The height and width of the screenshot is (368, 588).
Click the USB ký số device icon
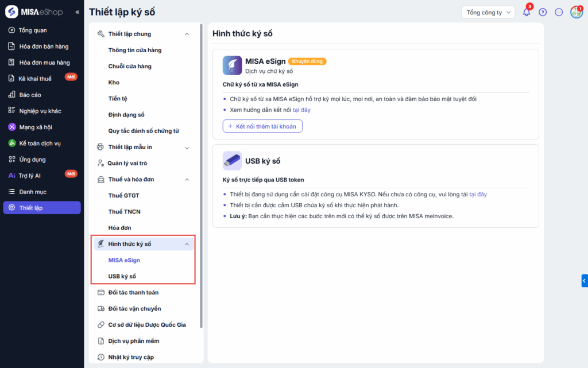(232, 161)
